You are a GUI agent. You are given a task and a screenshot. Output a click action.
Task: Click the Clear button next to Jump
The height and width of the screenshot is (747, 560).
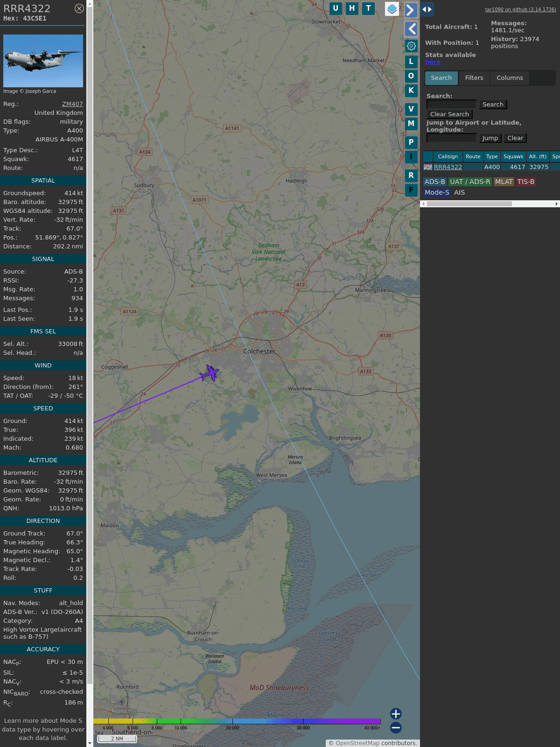tap(515, 138)
